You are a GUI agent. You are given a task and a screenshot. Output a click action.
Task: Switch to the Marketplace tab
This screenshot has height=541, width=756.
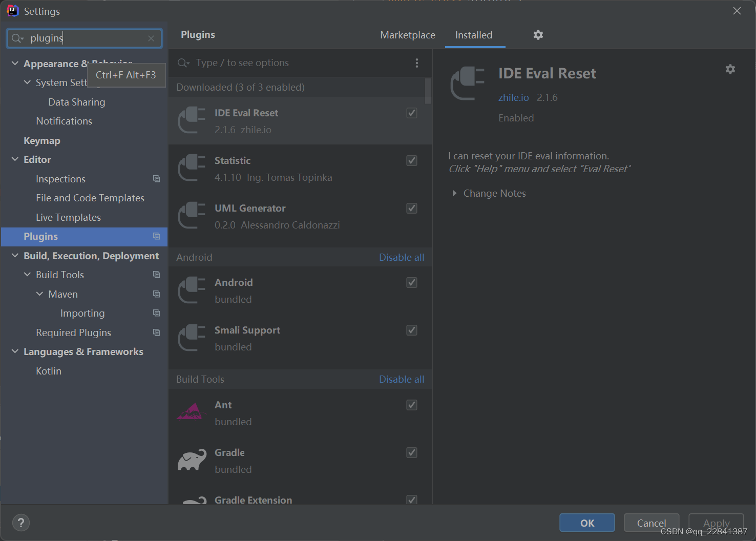408,35
